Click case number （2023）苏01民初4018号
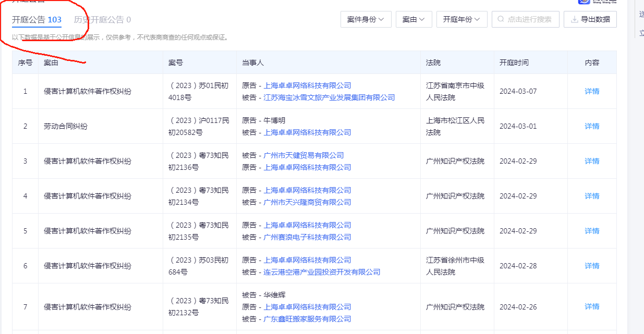Image resolution: width=644 pixels, height=334 pixels. pyautogui.click(x=199, y=91)
